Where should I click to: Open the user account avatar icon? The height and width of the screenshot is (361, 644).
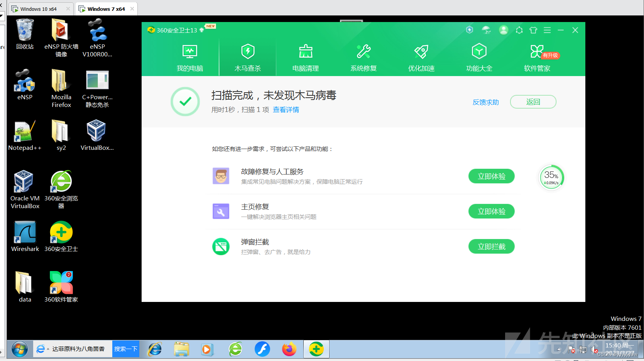click(504, 30)
